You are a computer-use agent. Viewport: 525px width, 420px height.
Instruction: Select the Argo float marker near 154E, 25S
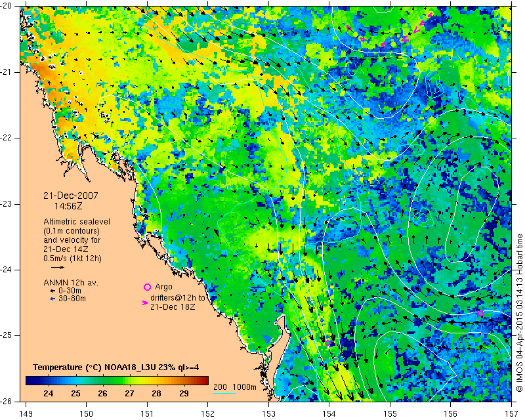327,343
